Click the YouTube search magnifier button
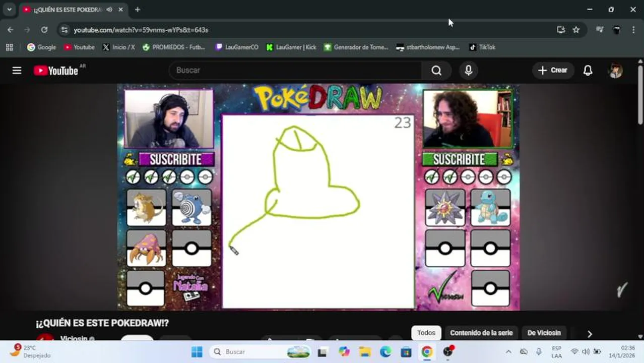Screen dimensions: 644x363 pos(436,71)
